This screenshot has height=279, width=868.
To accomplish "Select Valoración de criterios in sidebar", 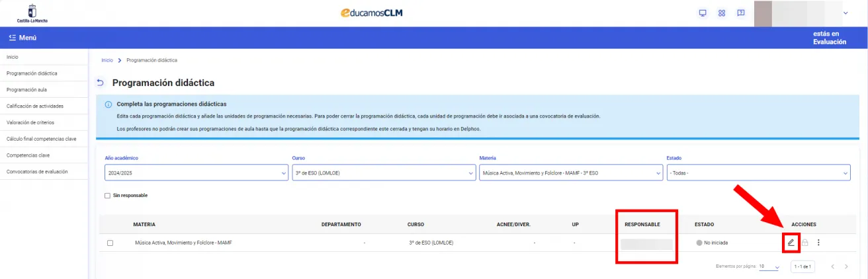I will tap(31, 122).
